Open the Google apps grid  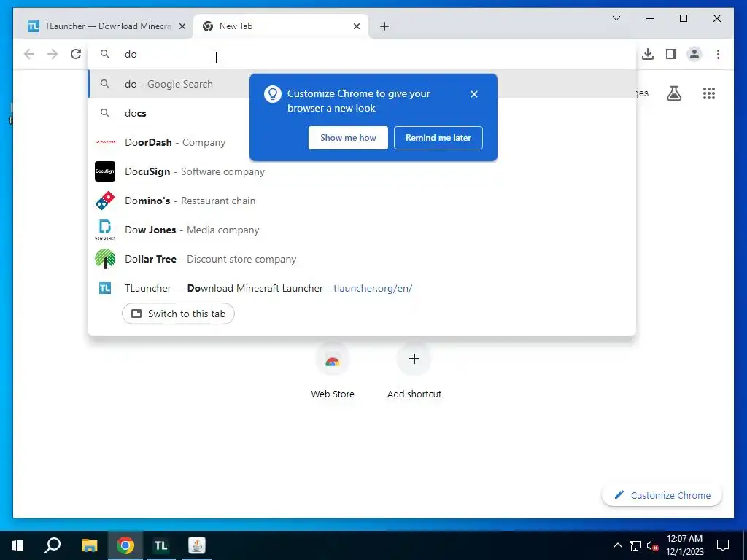click(x=709, y=93)
